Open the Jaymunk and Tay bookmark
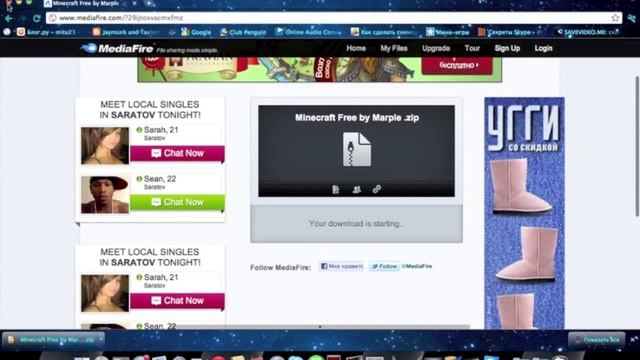This screenshot has height=360, width=640. [126, 32]
